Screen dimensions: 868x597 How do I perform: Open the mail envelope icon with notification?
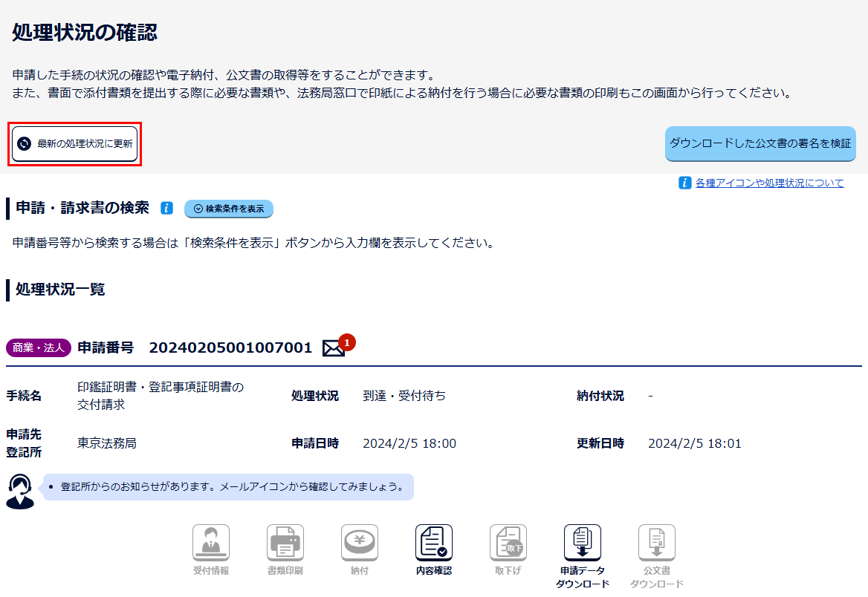coord(334,348)
